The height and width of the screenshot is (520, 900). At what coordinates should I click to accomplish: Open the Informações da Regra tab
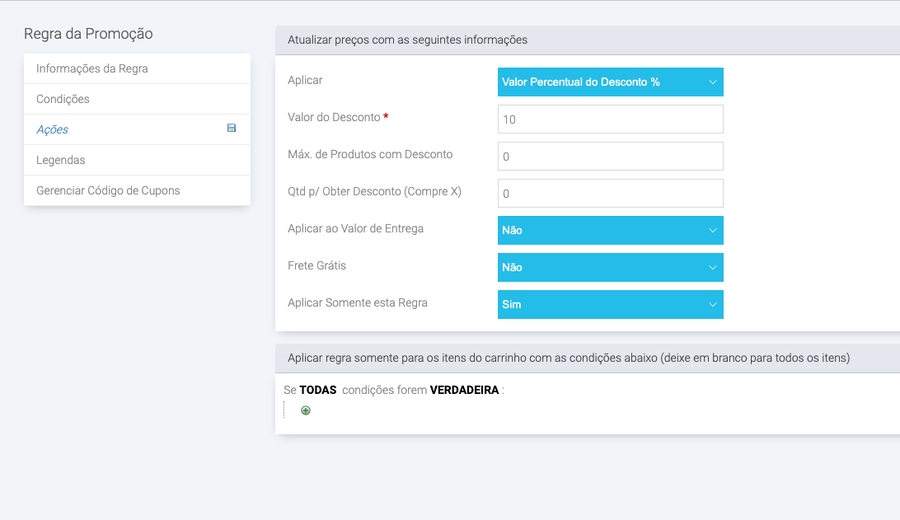(92, 69)
